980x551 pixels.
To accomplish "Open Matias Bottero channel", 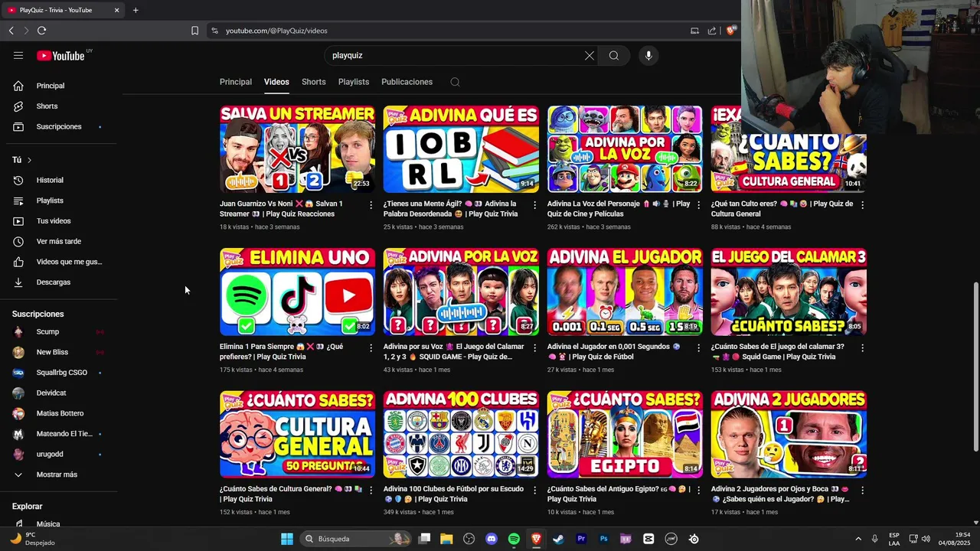I will pyautogui.click(x=61, y=413).
